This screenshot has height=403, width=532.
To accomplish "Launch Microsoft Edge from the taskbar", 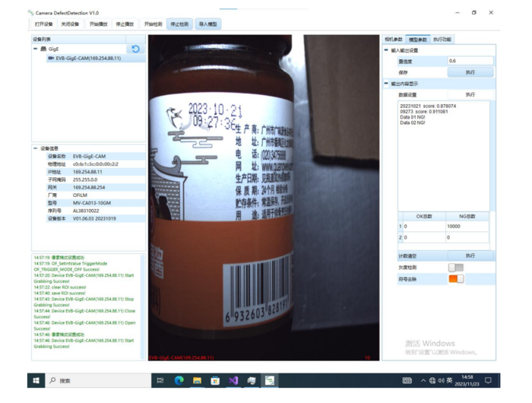I will (x=179, y=381).
